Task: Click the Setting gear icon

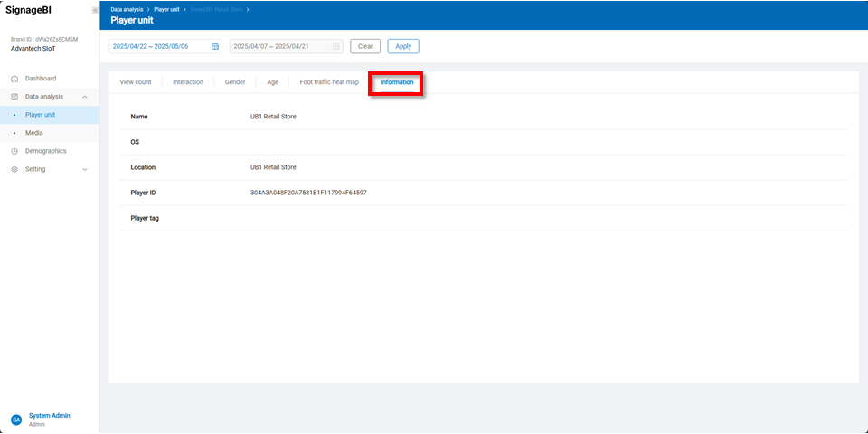Action: point(14,169)
